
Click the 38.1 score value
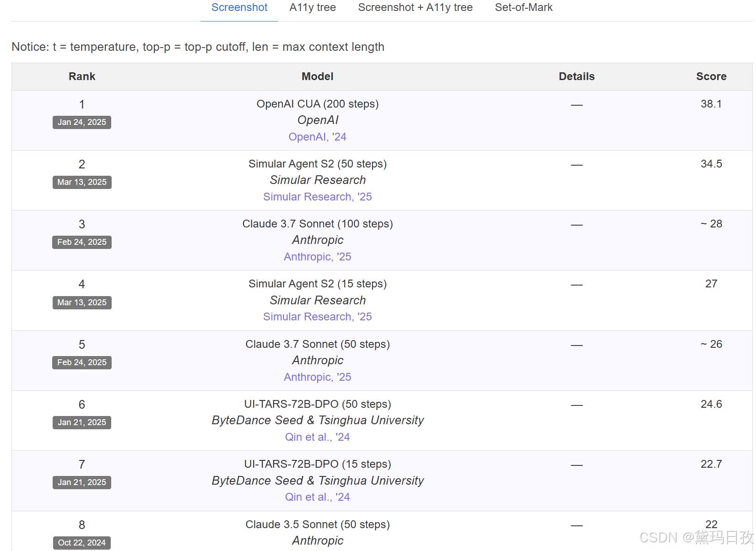[x=711, y=104]
